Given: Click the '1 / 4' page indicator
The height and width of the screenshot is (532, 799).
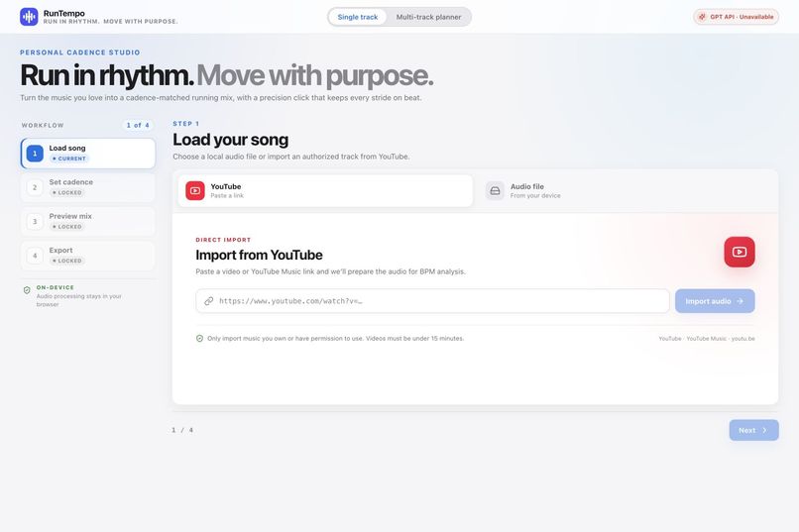Looking at the screenshot, I should pyautogui.click(x=182, y=430).
